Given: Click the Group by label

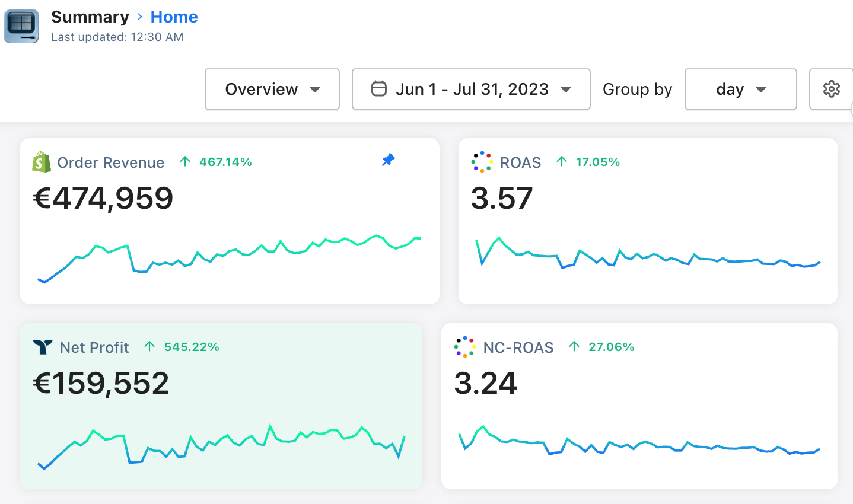Looking at the screenshot, I should [x=638, y=89].
